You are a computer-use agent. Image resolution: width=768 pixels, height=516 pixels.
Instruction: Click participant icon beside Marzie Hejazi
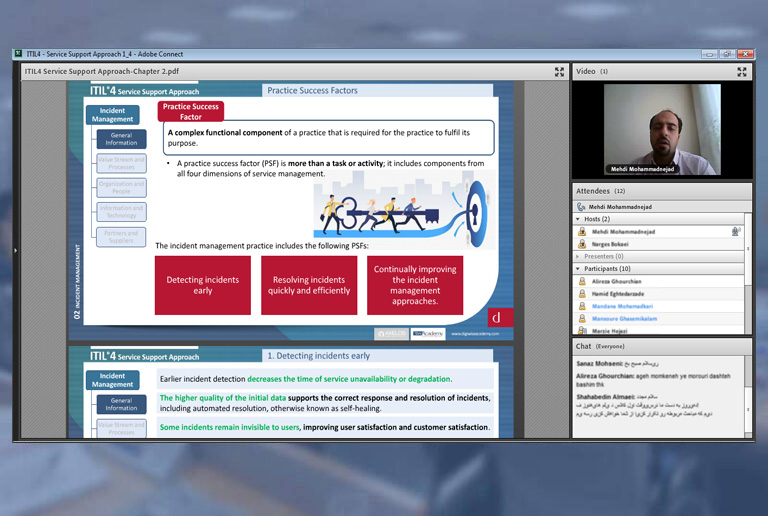(582, 330)
